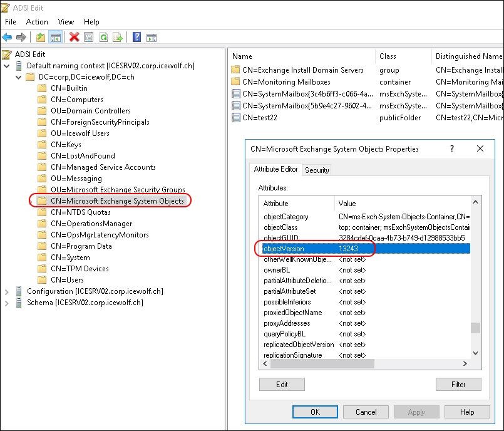
Task: Click the green Refresh toolbar icon
Action: point(103,37)
